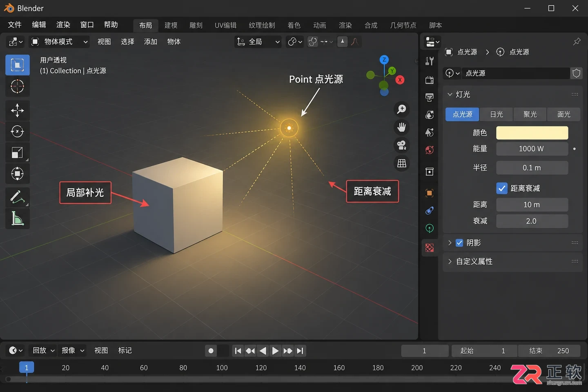Open the 物体模式 mode dropdown
Screen dimensions: 588x392
coord(60,42)
